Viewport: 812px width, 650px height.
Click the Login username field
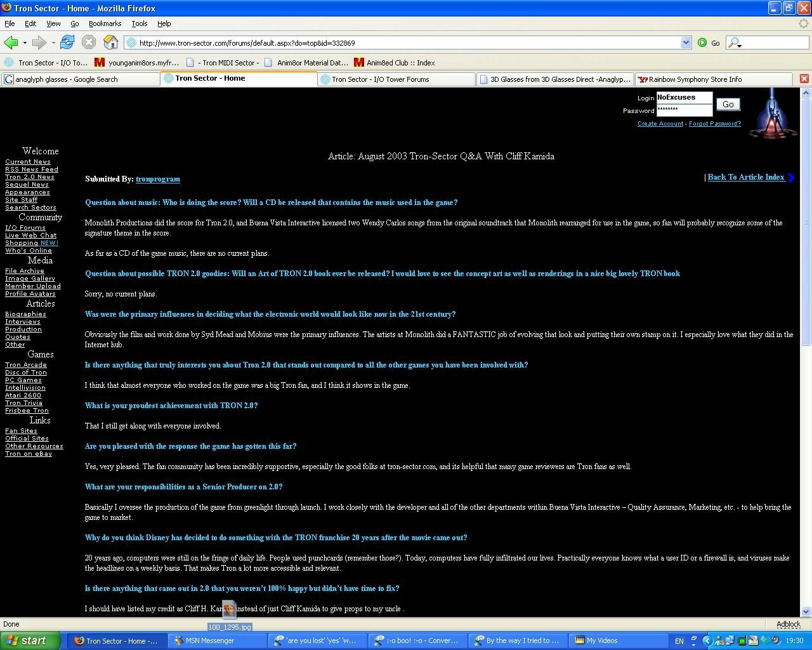(x=684, y=97)
